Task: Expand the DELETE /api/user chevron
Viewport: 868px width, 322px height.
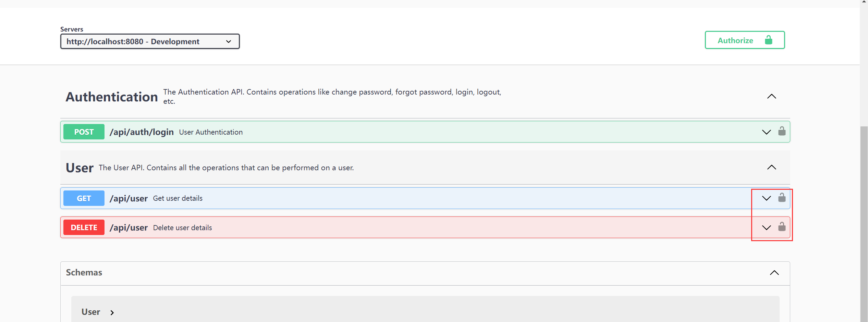Action: [x=767, y=227]
